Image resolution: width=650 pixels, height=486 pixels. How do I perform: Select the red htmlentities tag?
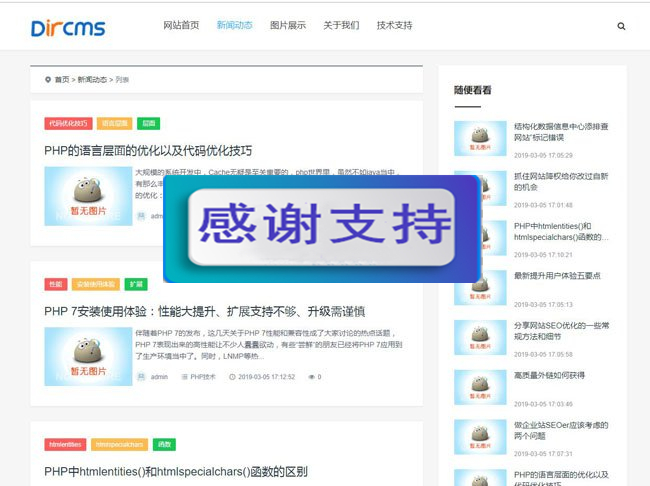tap(65, 445)
